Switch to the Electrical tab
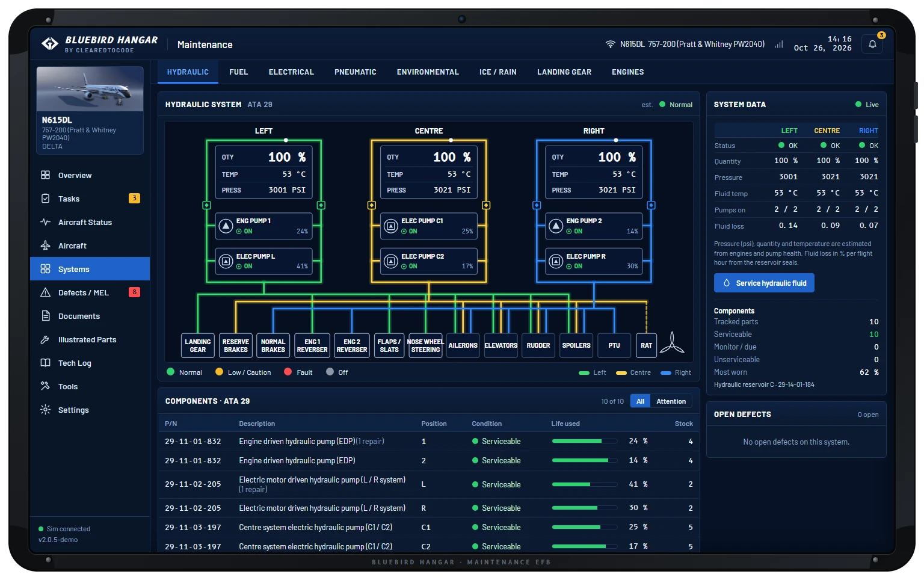This screenshot has height=580, width=924. [291, 72]
